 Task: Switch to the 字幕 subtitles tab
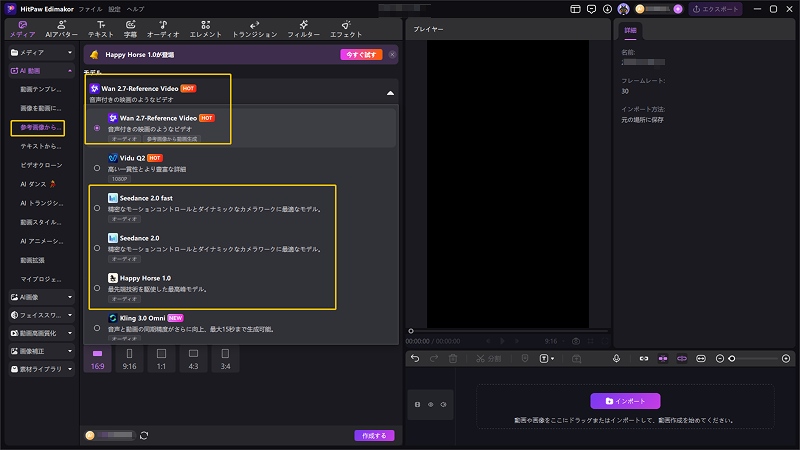tap(131, 29)
